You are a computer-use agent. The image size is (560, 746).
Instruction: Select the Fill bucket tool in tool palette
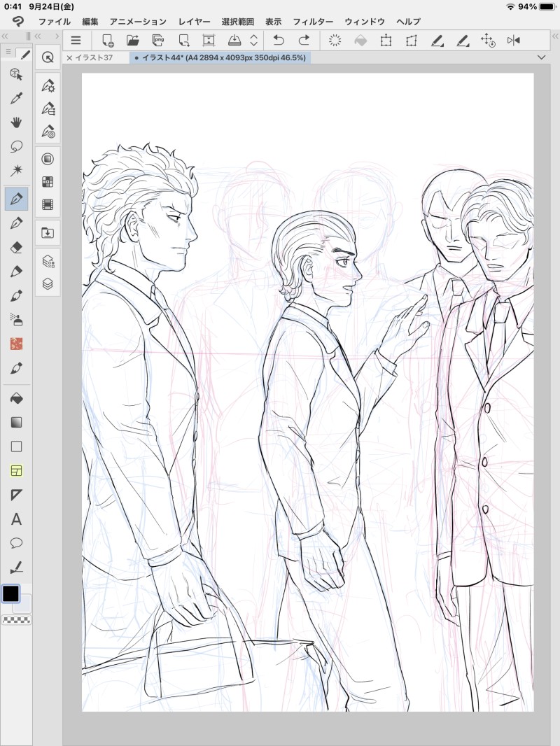tap(16, 398)
